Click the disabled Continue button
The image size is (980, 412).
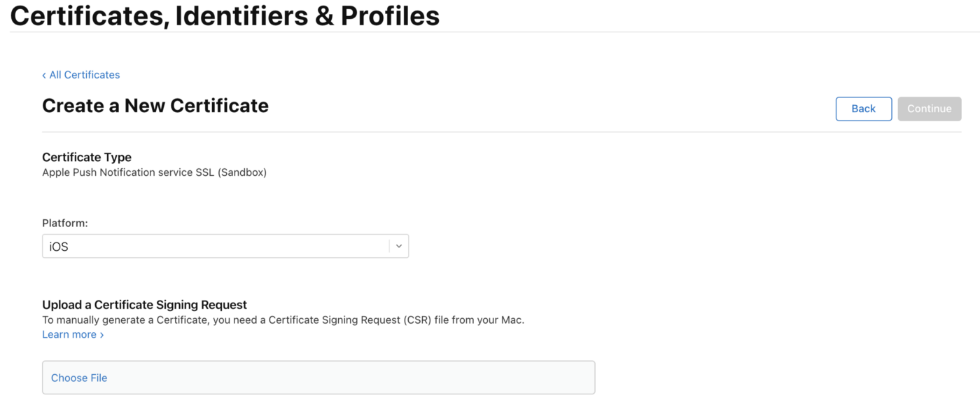pos(929,109)
